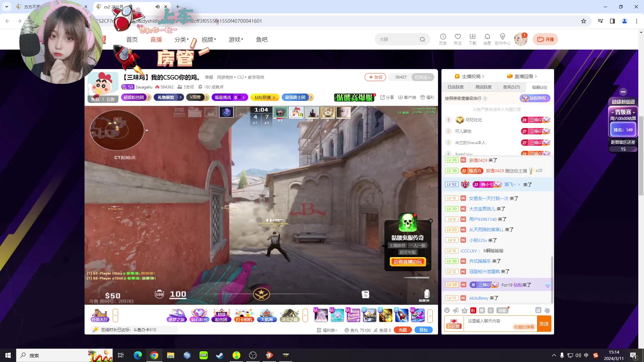Viewport: 644px width, 362px height.
Task: Expand the gift list arrow at right end
Action: 430,315
